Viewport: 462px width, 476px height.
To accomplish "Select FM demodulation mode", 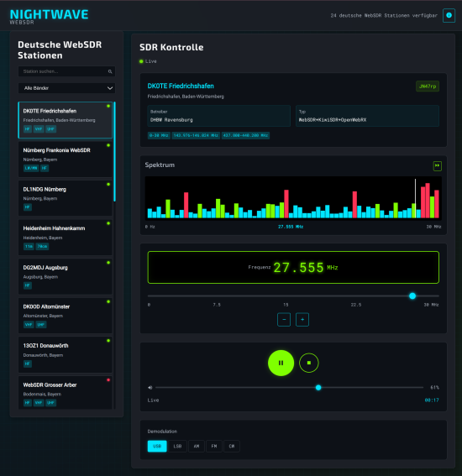I will tap(214, 447).
